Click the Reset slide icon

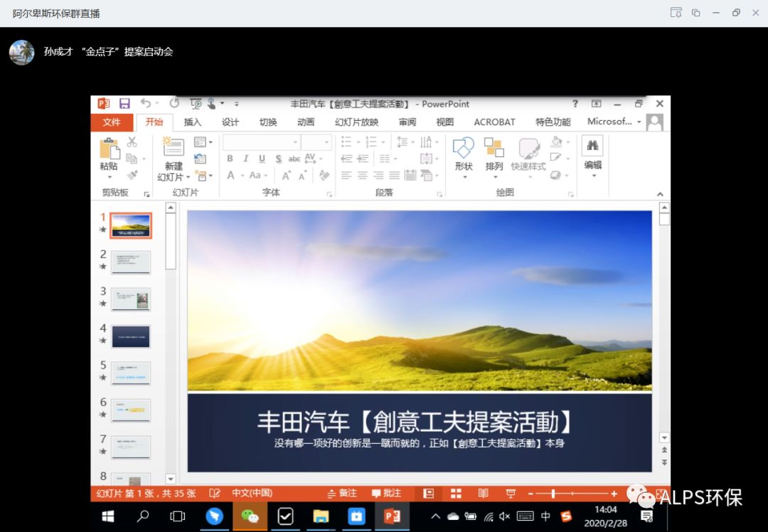click(x=201, y=159)
